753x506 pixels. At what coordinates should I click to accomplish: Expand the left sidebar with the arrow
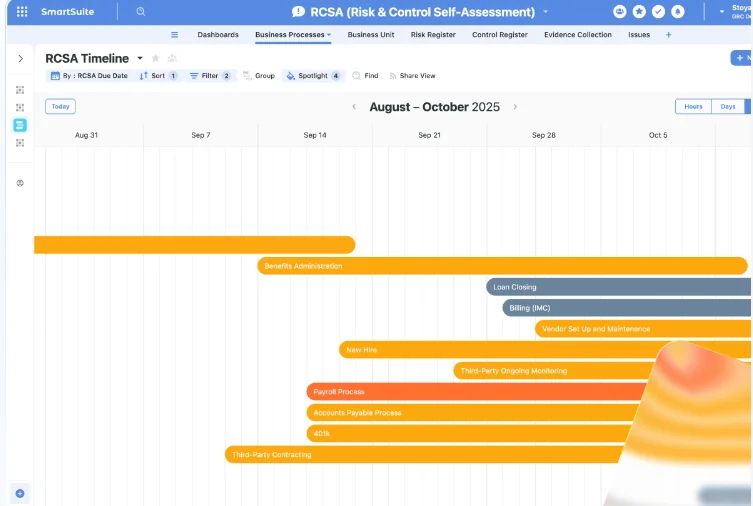[x=20, y=59]
